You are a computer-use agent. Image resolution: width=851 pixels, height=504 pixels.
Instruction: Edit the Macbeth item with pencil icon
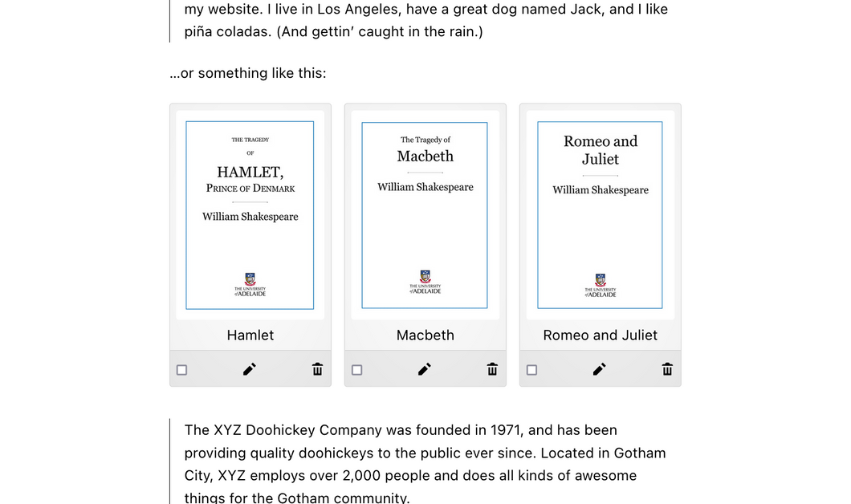425,369
